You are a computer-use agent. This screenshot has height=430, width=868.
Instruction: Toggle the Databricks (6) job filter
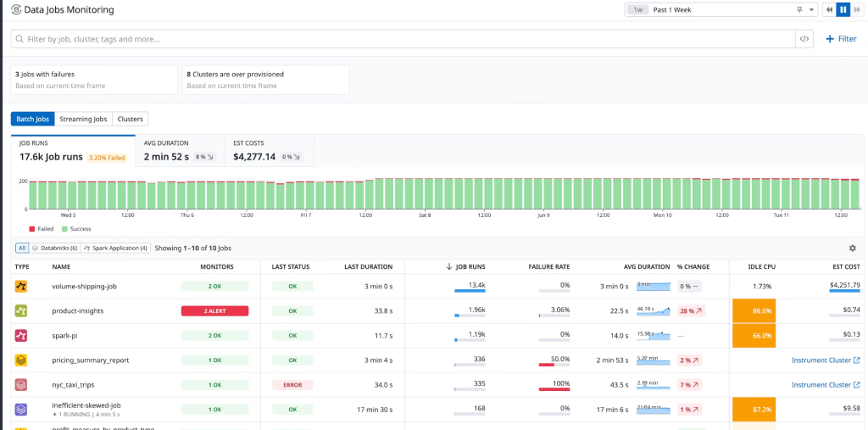[56, 248]
